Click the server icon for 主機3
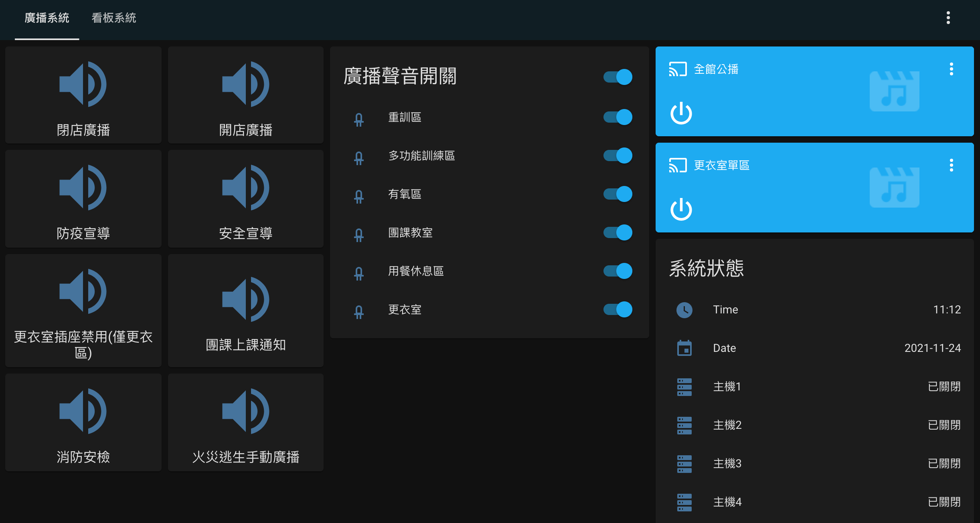 [684, 464]
